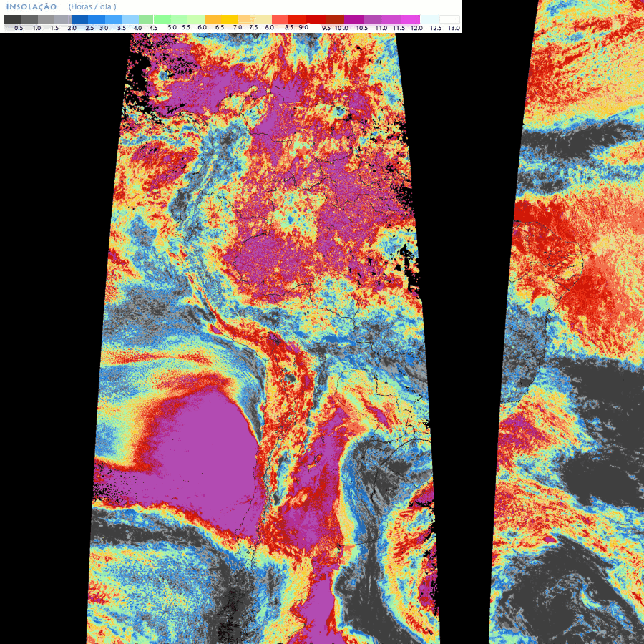This screenshot has width=644, height=644.
Task: Click the green 4.5 legend swatch
Action: 145,19
